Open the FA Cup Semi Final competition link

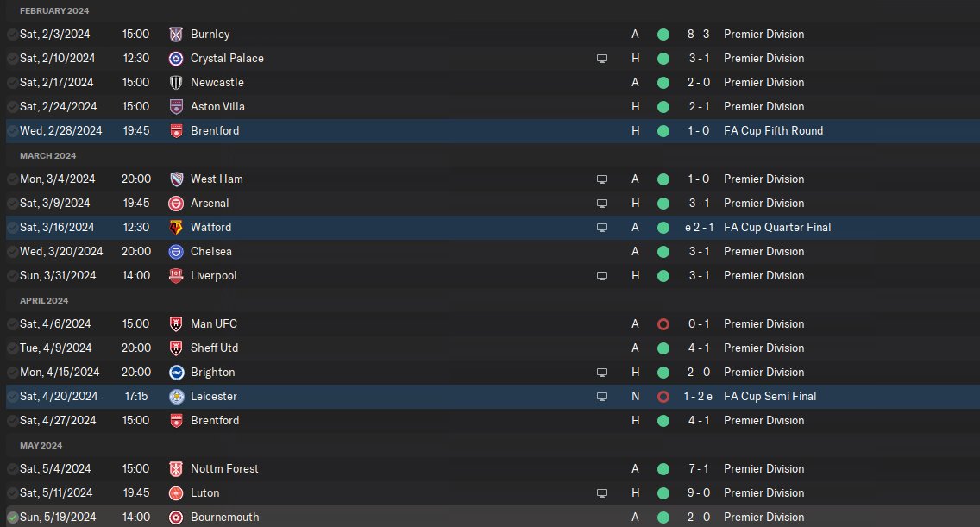770,397
